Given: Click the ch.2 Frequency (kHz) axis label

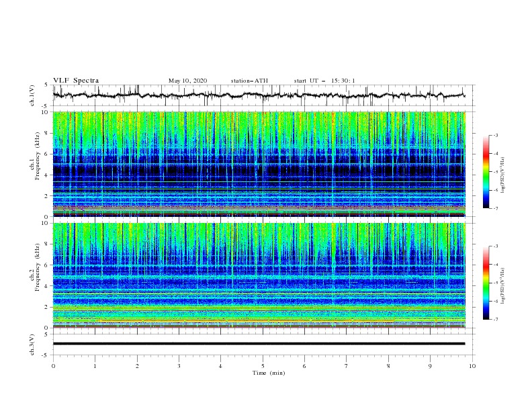Looking at the screenshot, I should pos(35,267).
